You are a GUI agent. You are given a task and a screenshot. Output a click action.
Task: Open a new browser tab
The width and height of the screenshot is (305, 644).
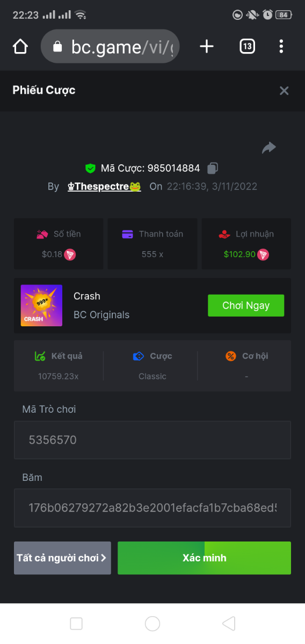[207, 47]
